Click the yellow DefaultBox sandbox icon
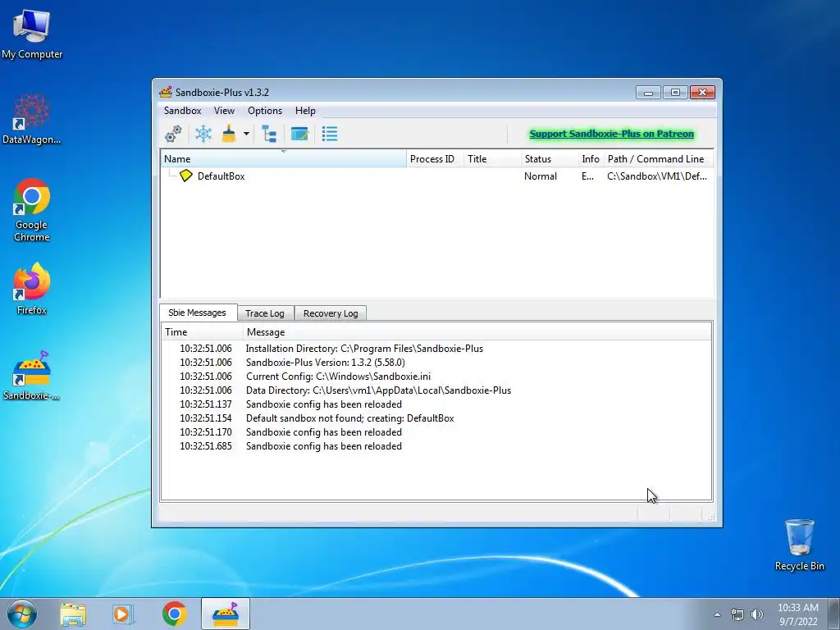This screenshot has width=840, height=630. pyautogui.click(x=186, y=176)
